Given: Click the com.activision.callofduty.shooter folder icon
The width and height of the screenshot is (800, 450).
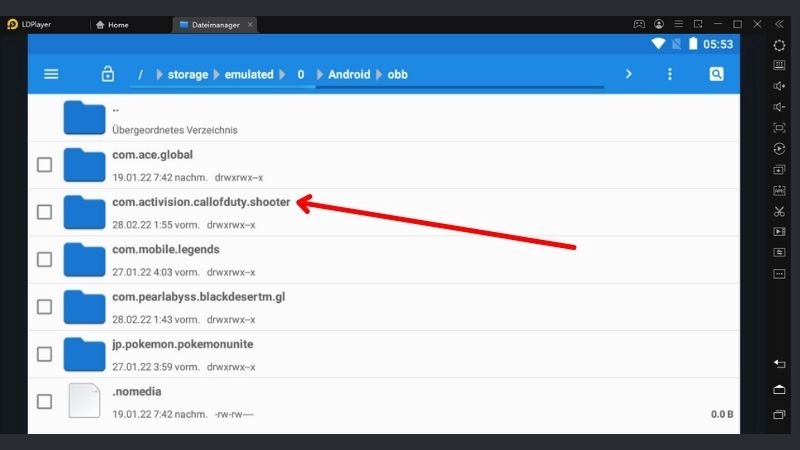Looking at the screenshot, I should click(x=84, y=212).
